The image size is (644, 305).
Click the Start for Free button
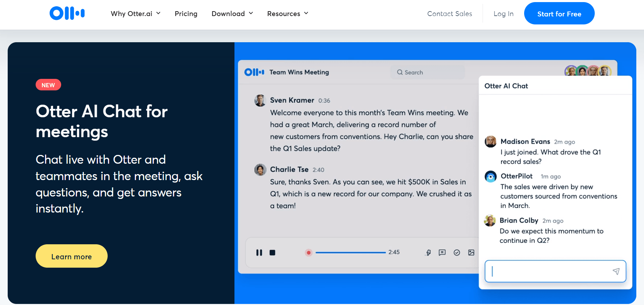559,13
